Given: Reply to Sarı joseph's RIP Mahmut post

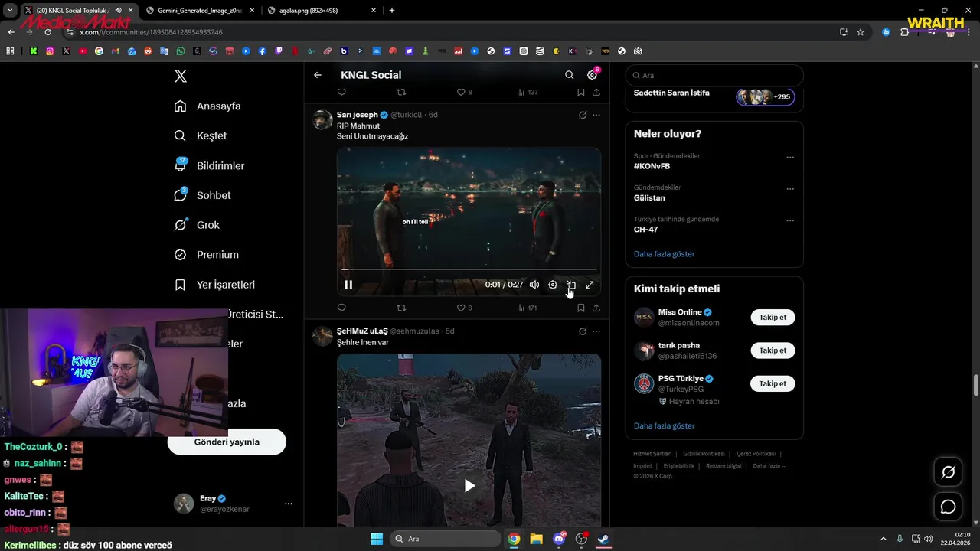Looking at the screenshot, I should pos(341,308).
